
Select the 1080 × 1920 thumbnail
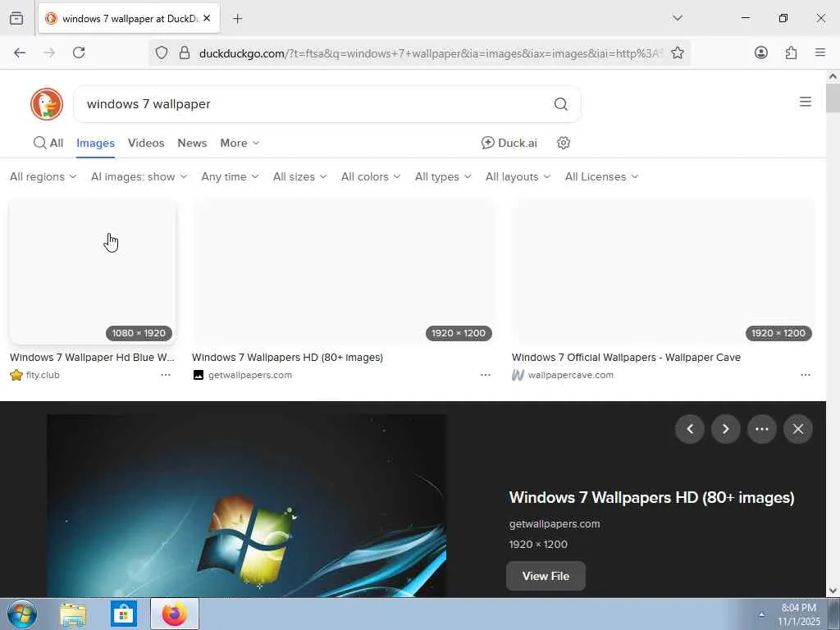pos(92,272)
